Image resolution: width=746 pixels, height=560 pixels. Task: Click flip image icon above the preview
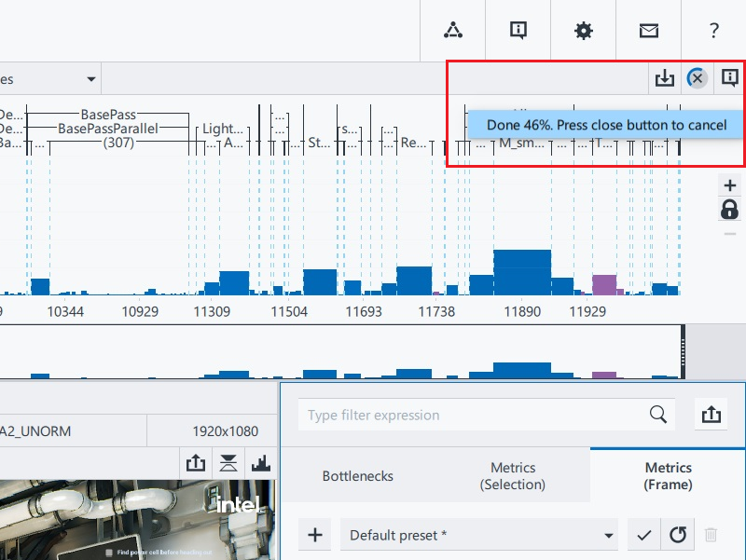coord(228,462)
